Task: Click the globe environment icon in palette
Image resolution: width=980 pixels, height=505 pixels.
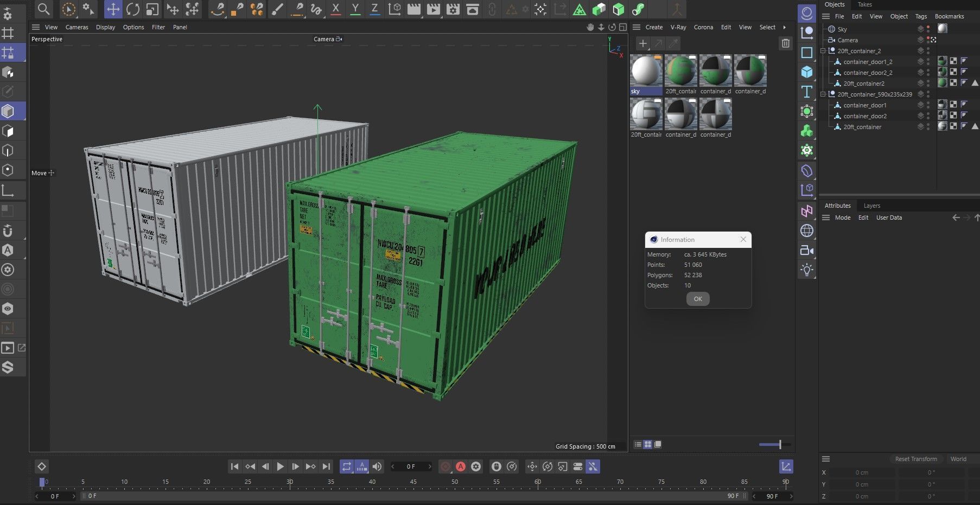Action: (807, 231)
